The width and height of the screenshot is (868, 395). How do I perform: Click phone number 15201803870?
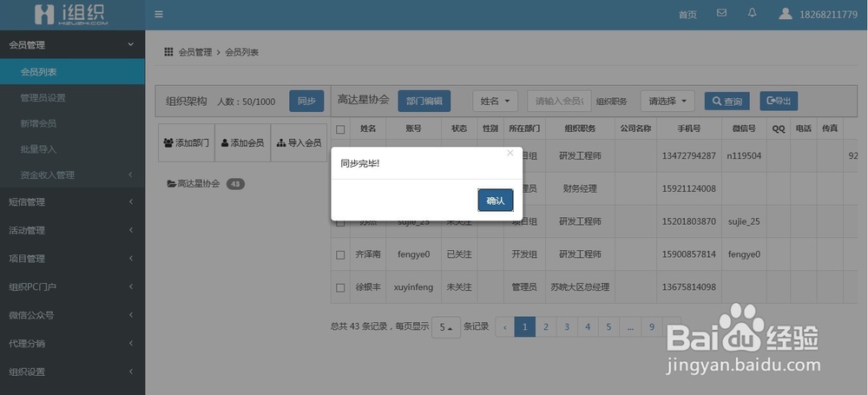coord(689,221)
